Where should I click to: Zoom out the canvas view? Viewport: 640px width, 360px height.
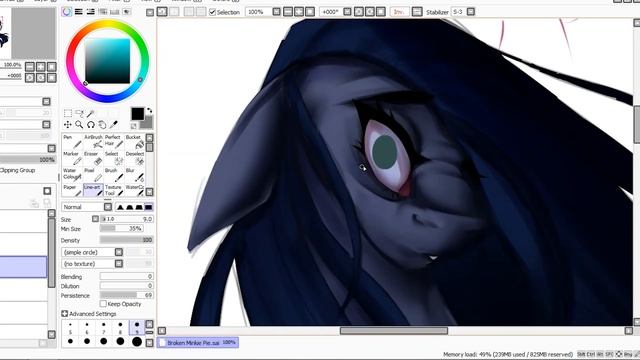(x=288, y=12)
